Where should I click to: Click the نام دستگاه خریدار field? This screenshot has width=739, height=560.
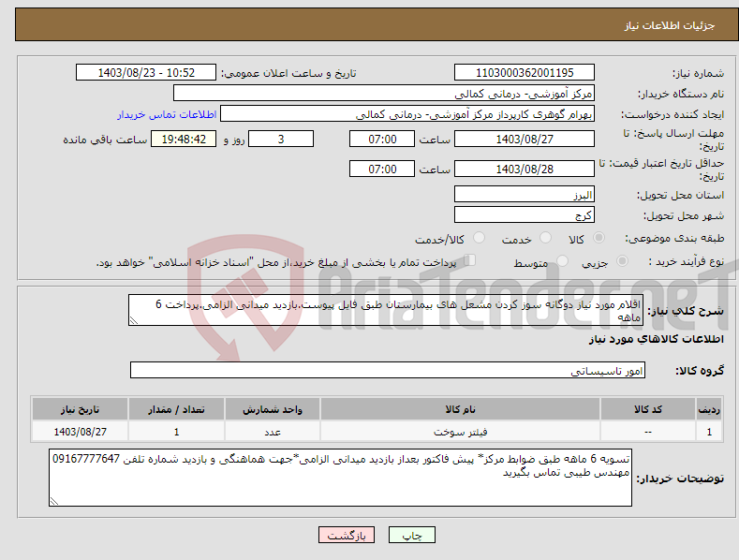coord(384,94)
